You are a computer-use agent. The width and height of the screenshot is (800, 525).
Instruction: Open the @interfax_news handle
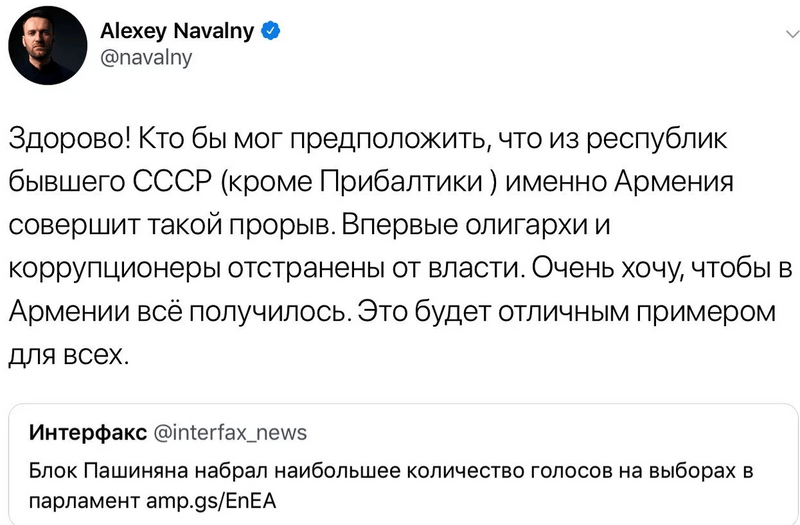(x=230, y=433)
